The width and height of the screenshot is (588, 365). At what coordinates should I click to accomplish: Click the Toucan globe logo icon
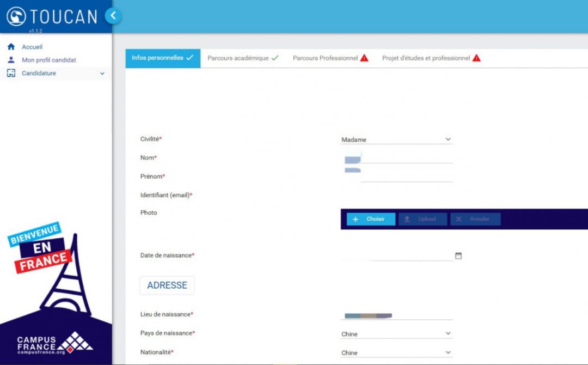(x=16, y=16)
